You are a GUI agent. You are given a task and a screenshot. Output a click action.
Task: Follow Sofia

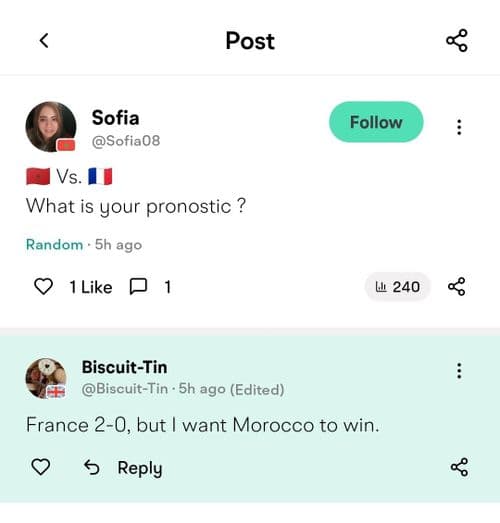376,122
